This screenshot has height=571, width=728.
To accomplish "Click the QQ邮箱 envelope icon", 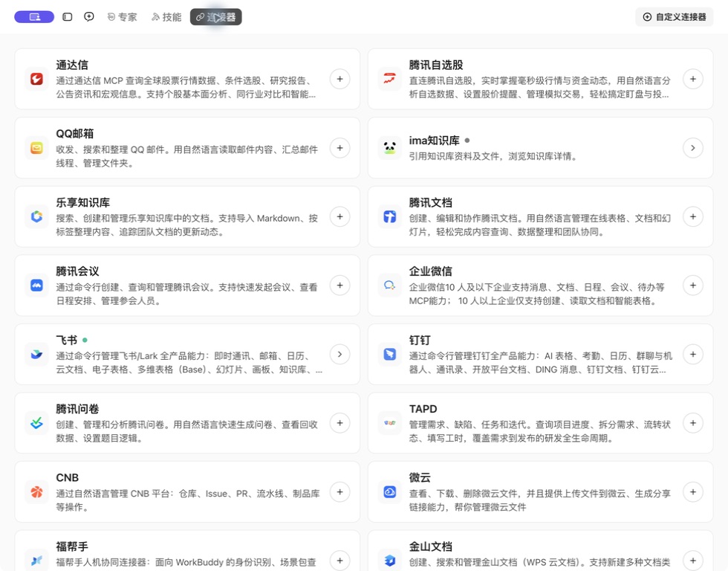I will coord(36,148).
